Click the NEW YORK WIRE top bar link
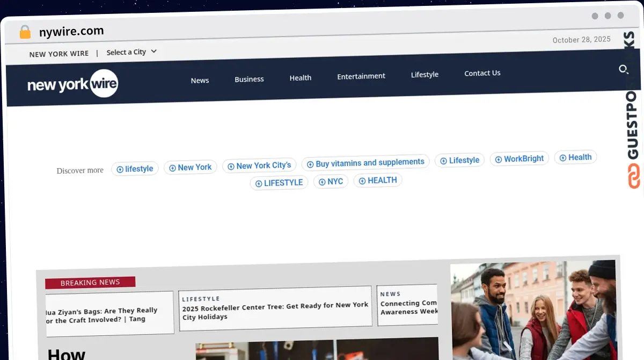The height and width of the screenshot is (360, 644). 59,54
